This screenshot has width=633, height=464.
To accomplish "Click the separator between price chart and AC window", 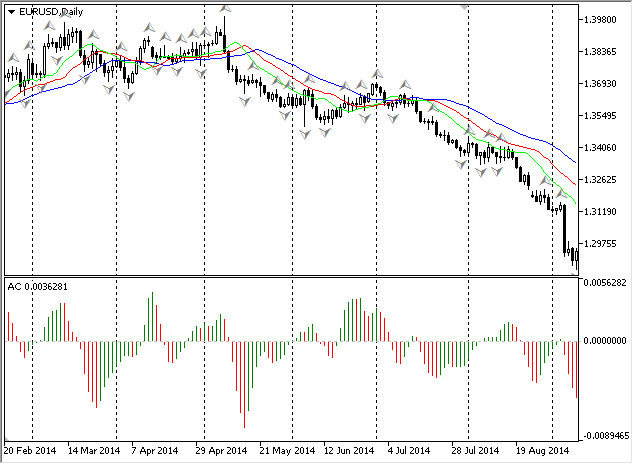I will [x=291, y=276].
